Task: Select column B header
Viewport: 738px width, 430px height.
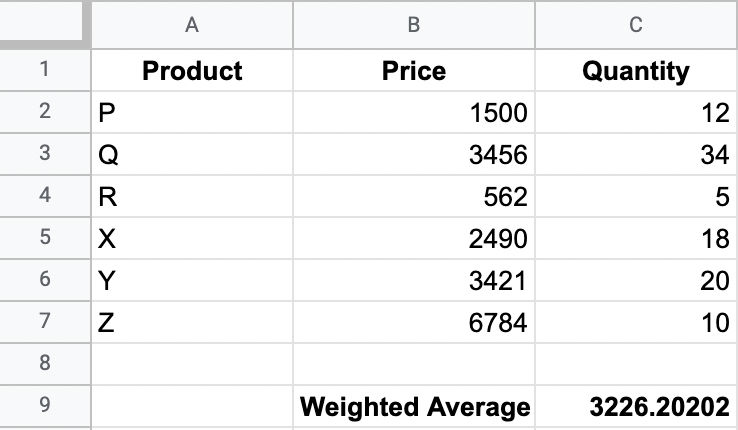Action: point(414,24)
